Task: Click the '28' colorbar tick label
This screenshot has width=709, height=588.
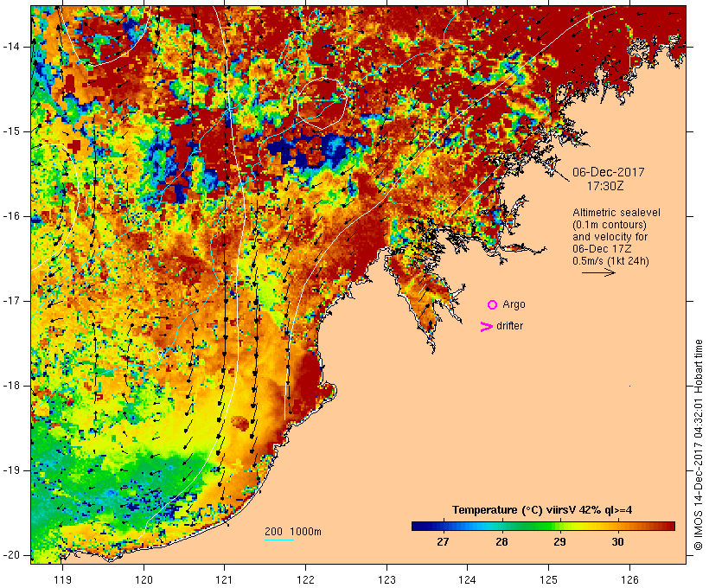Action: coord(501,542)
